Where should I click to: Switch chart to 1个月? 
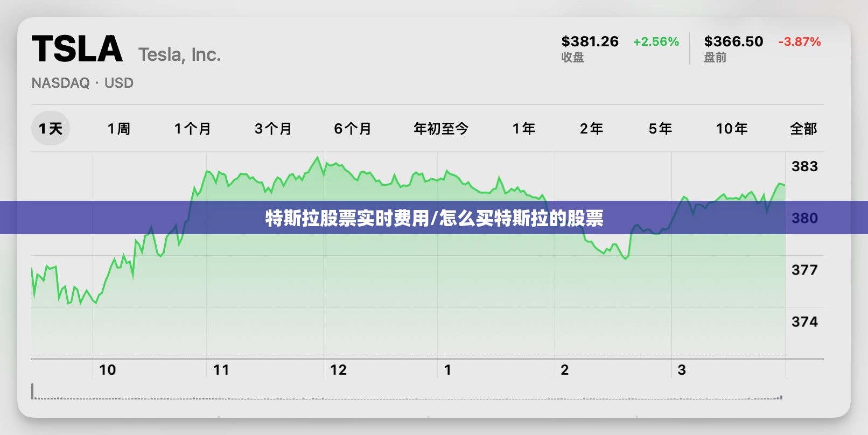point(192,129)
